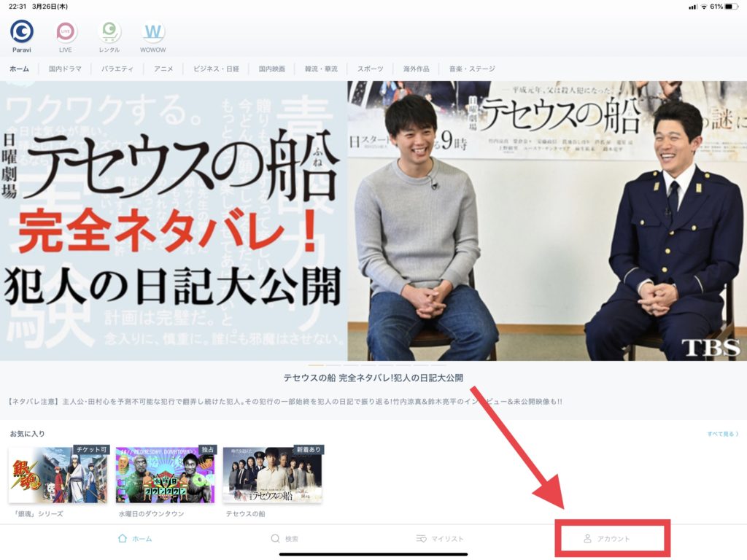747x560 pixels.
Task: Switch to the 韓流・華流 category
Action: click(x=321, y=69)
